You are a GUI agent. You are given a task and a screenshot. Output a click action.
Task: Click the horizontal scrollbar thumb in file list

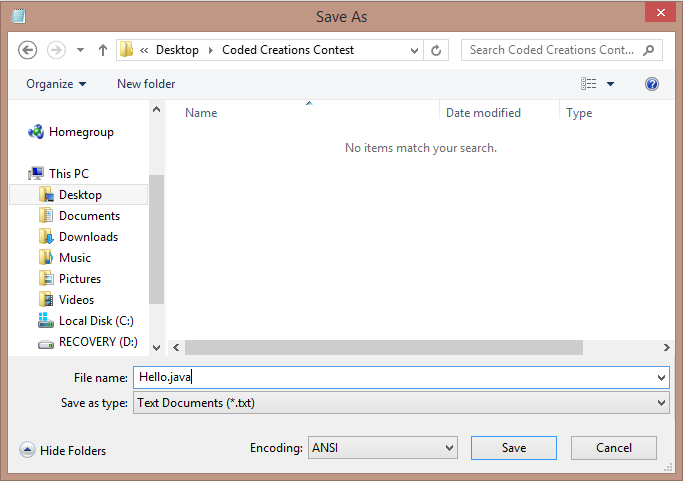(x=384, y=347)
